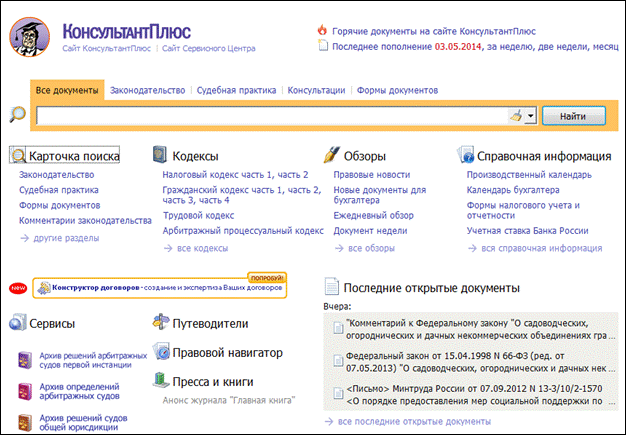Open Новые документы для бухгалтера link

[380, 195]
